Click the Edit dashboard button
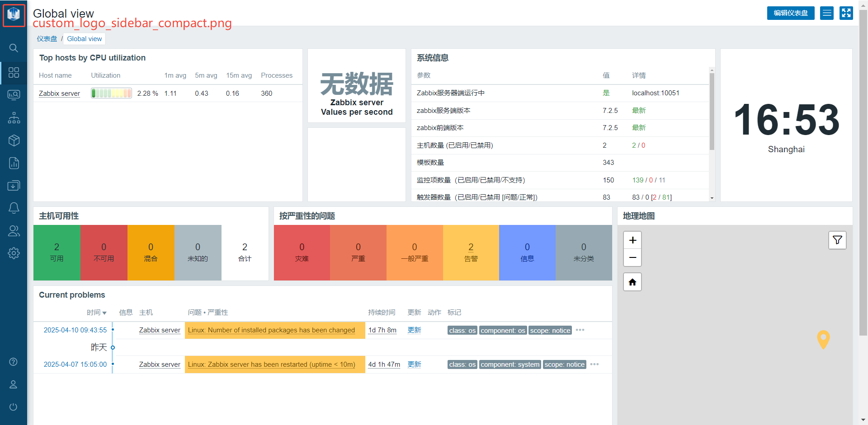 791,13
